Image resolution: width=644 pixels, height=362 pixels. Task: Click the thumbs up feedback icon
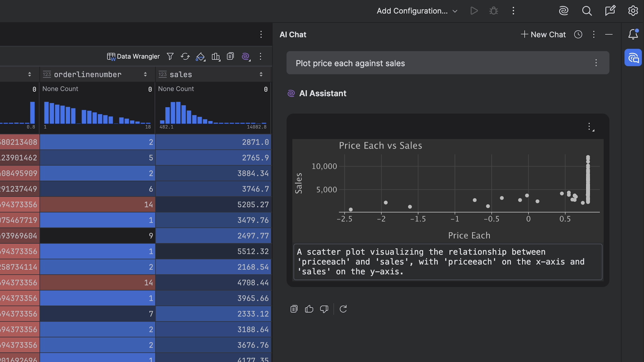point(309,309)
